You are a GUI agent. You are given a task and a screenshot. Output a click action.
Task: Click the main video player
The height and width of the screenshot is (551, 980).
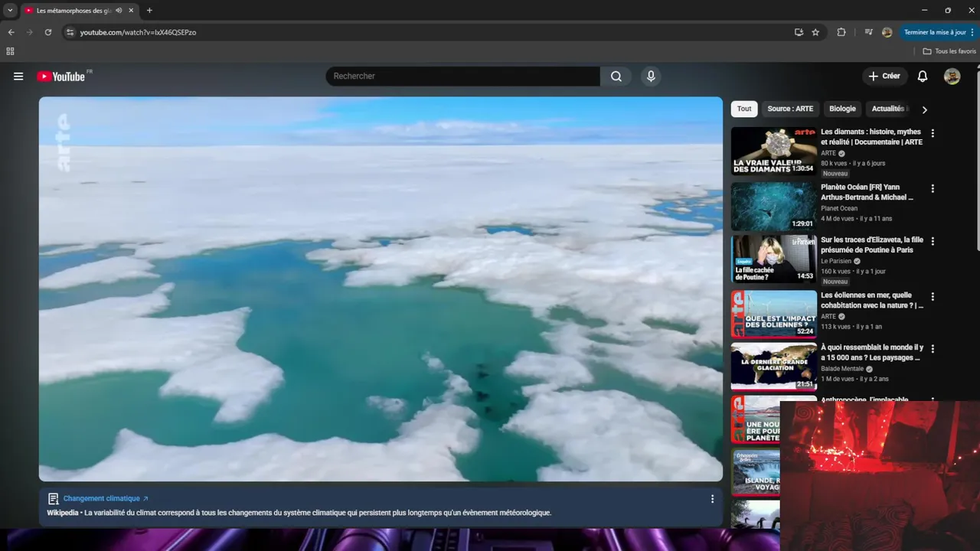point(381,289)
